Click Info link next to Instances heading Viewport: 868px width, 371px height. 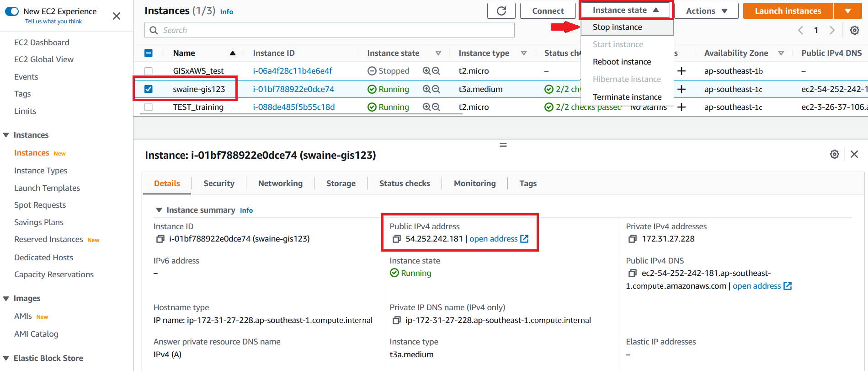point(227,12)
